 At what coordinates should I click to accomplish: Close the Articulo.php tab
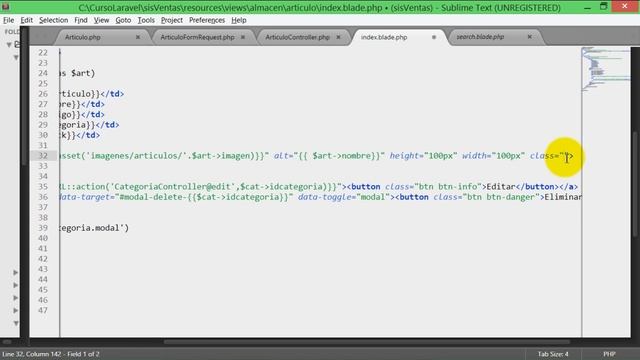(138, 37)
